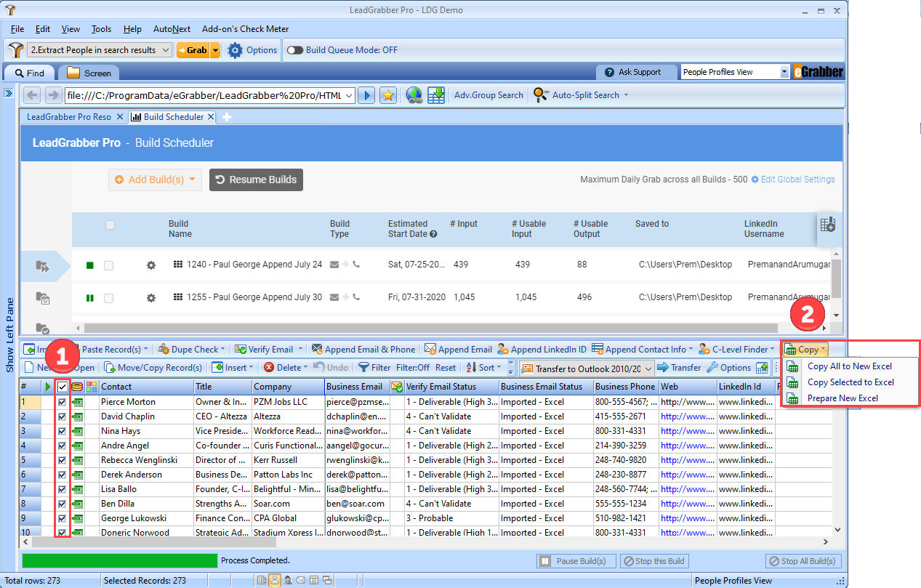Image resolution: width=921 pixels, height=588 pixels.
Task: Click the green download-to-grid icon
Action: tap(436, 95)
